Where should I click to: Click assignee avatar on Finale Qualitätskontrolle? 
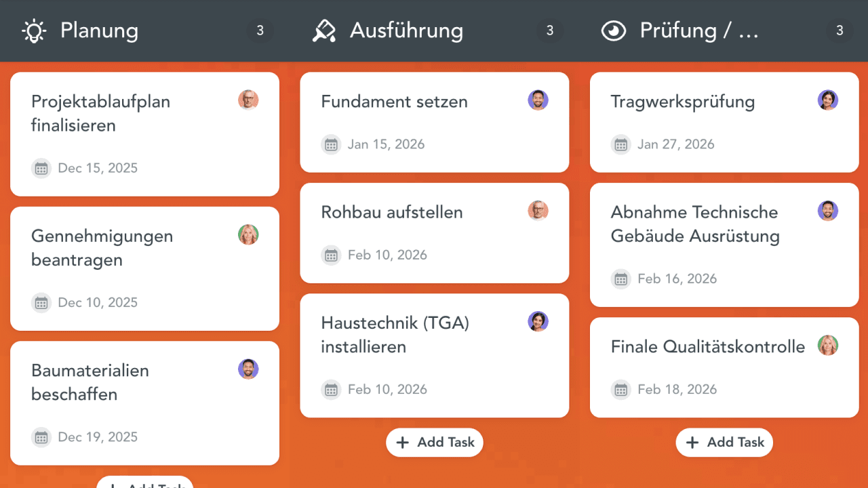click(x=827, y=346)
